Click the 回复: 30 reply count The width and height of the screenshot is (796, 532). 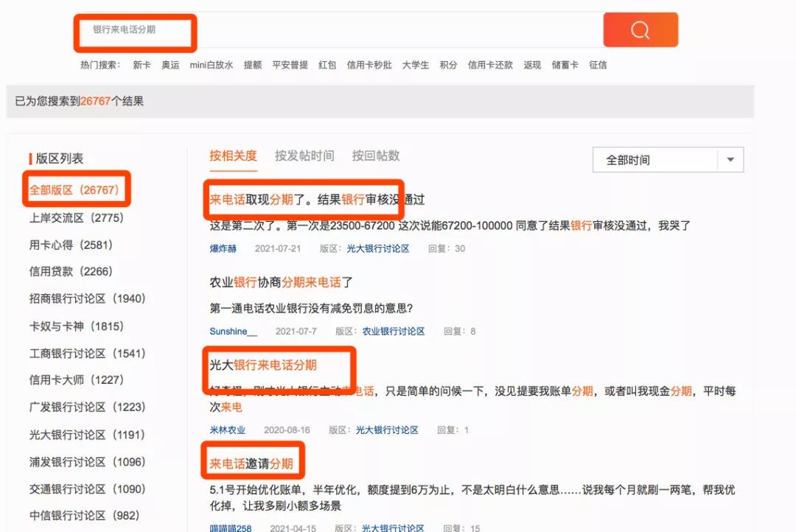pyautogui.click(x=447, y=249)
